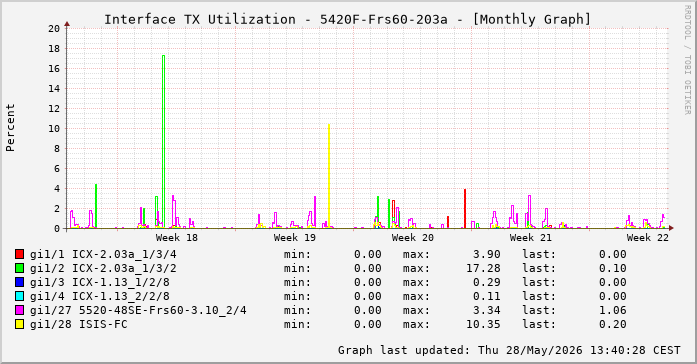The image size is (697, 364).
Task: Click the max value 0.11
Action: [x=486, y=296]
